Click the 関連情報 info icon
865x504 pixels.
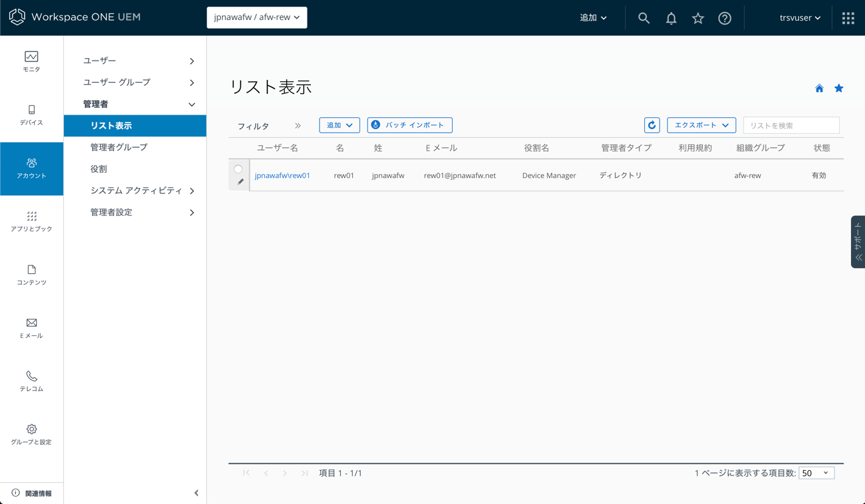pos(15,493)
